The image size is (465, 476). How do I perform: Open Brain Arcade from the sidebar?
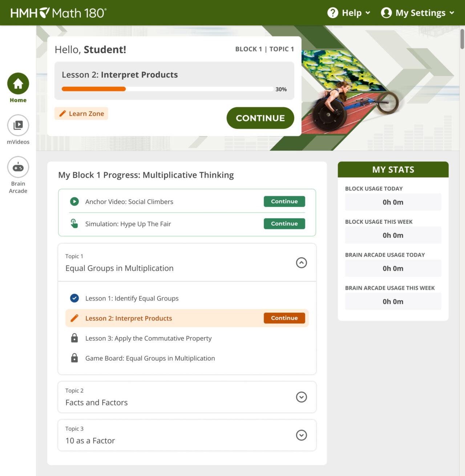(x=18, y=167)
